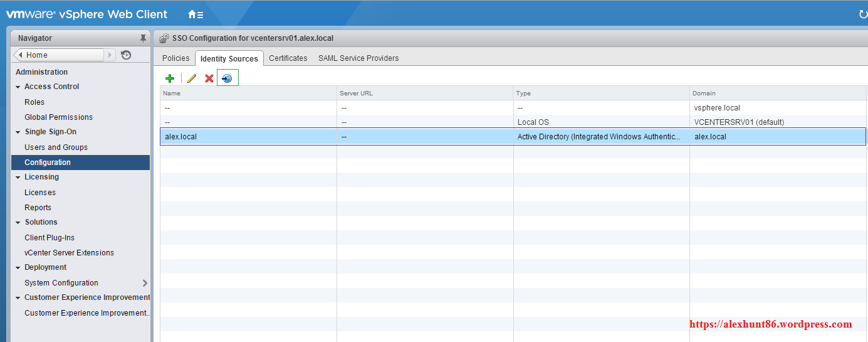The width and height of the screenshot is (868, 342).
Task: Switch to the Policies tab
Action: 175,58
